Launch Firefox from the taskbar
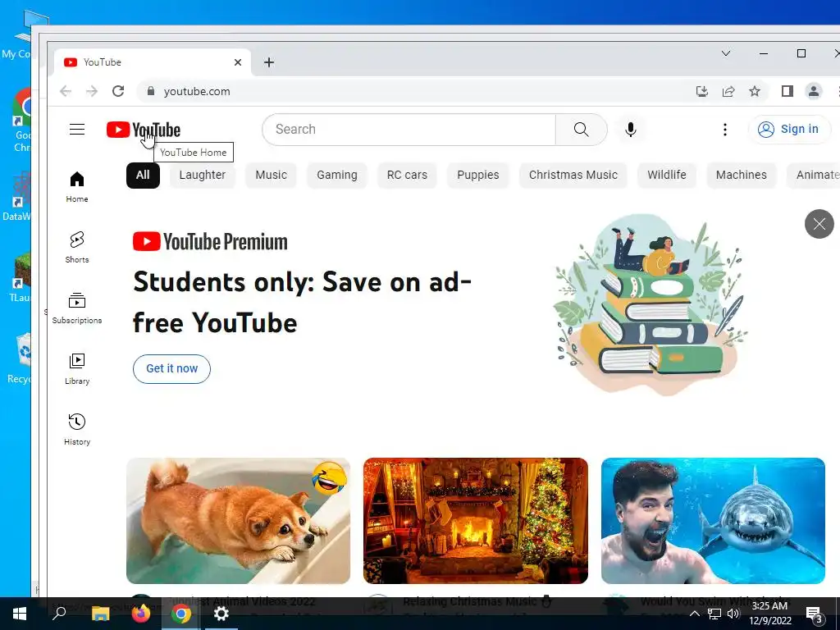840x630 pixels. coord(141,614)
